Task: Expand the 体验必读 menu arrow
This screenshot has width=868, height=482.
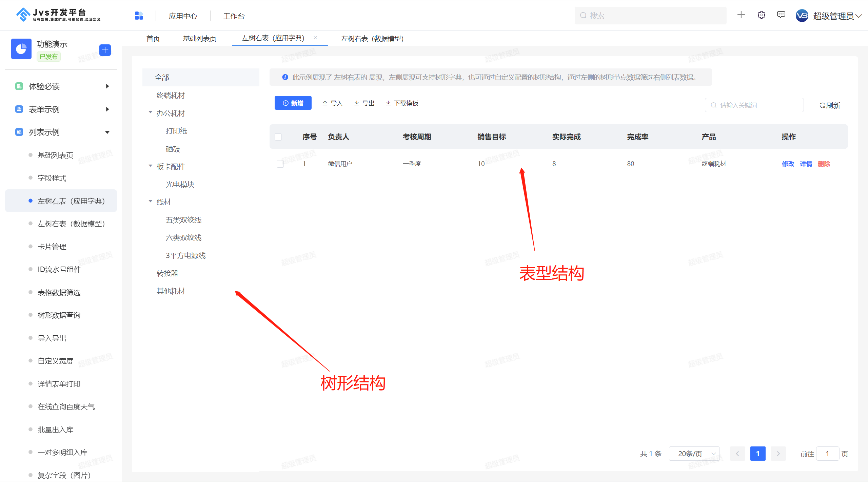Action: click(107, 86)
